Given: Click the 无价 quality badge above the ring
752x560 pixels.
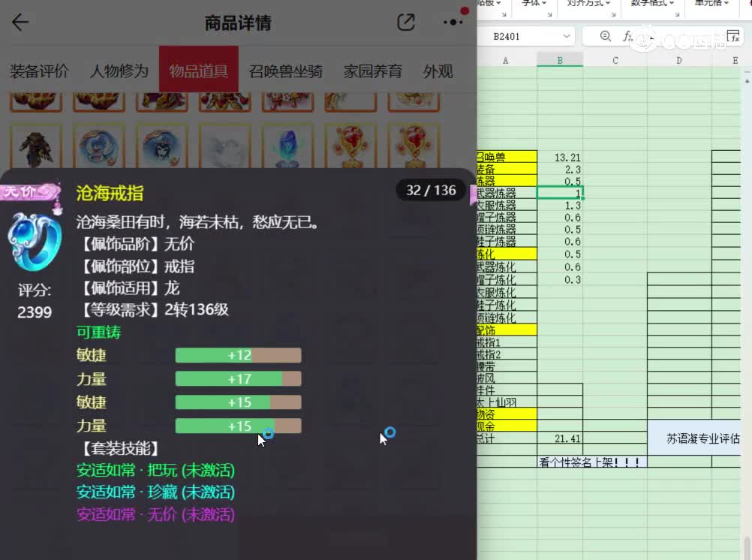Looking at the screenshot, I should click(x=31, y=192).
